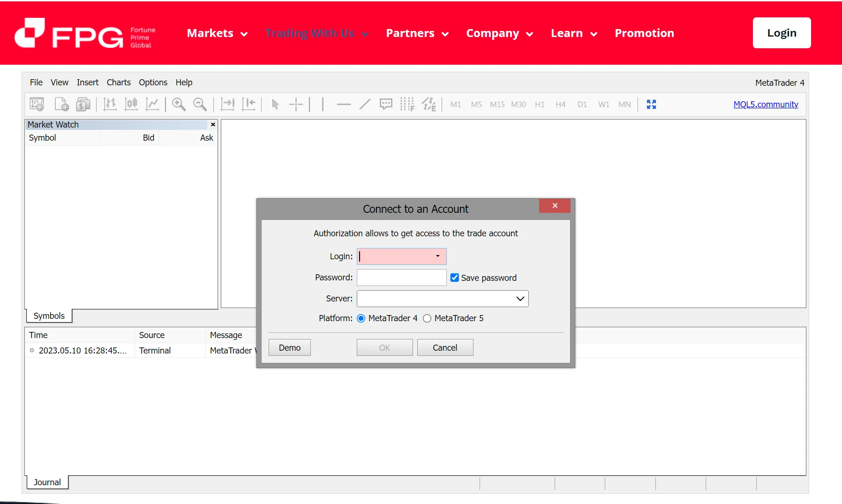This screenshot has width=842, height=504.
Task: Set timeframe to D1
Action: click(582, 105)
